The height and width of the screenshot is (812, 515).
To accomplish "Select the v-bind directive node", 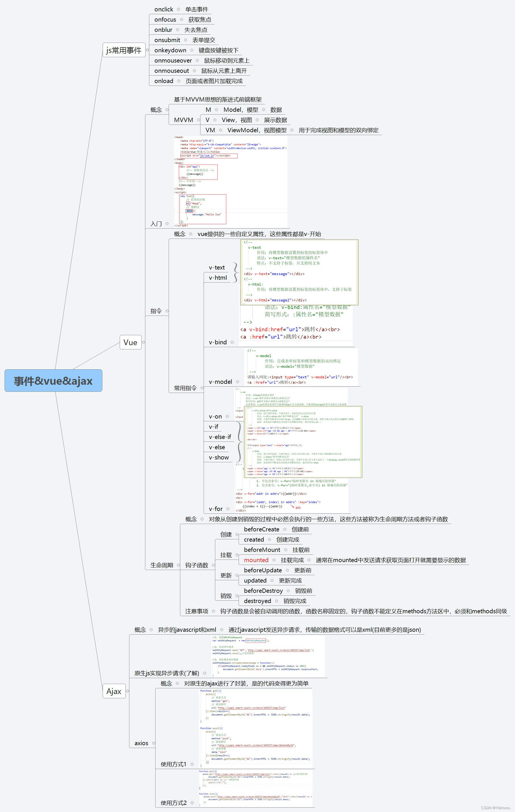I will click(218, 342).
